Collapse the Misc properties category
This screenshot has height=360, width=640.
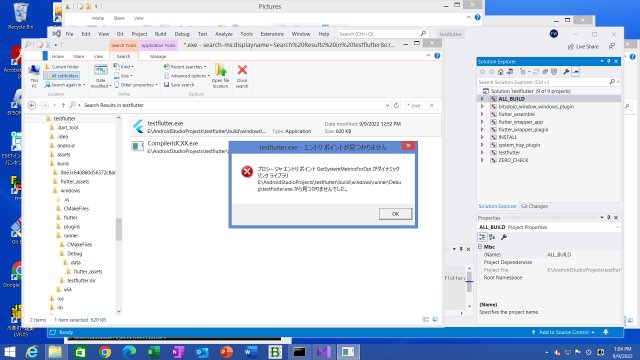tap(480, 247)
